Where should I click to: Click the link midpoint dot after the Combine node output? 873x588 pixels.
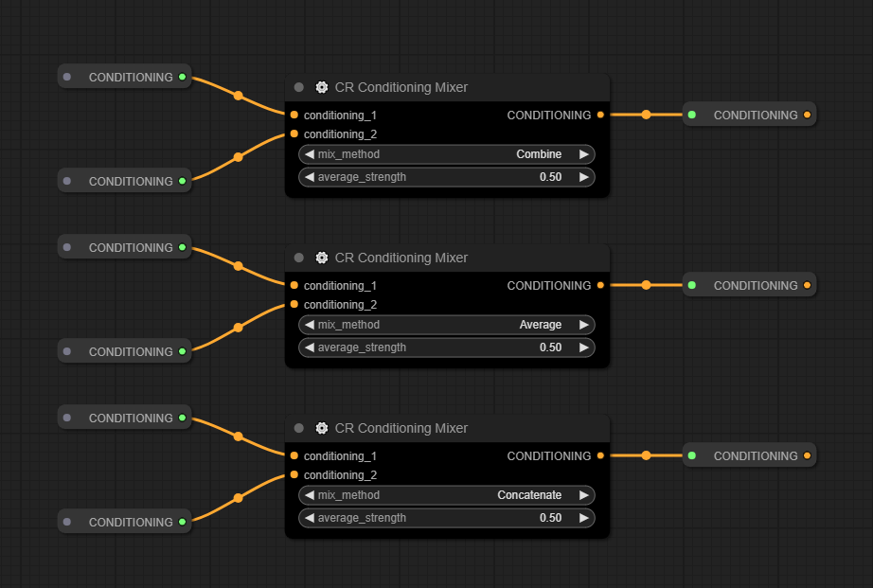pos(646,115)
